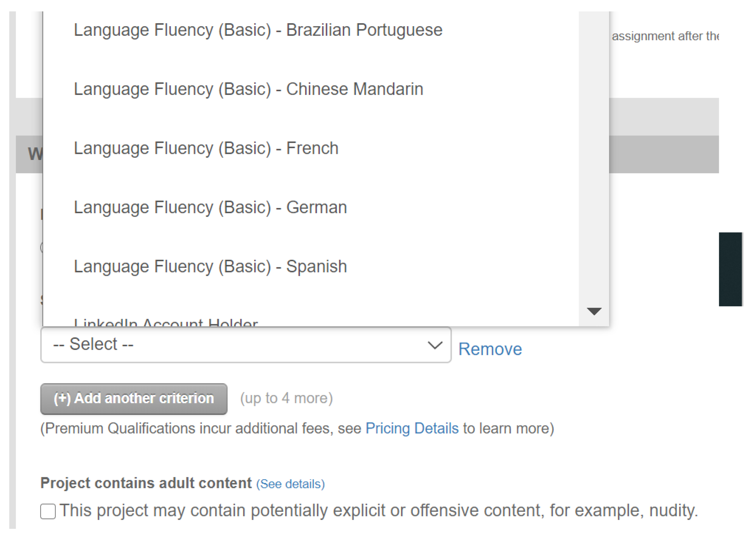Click the chevron on the Select box
The width and height of the screenshot is (756, 534).
point(434,345)
